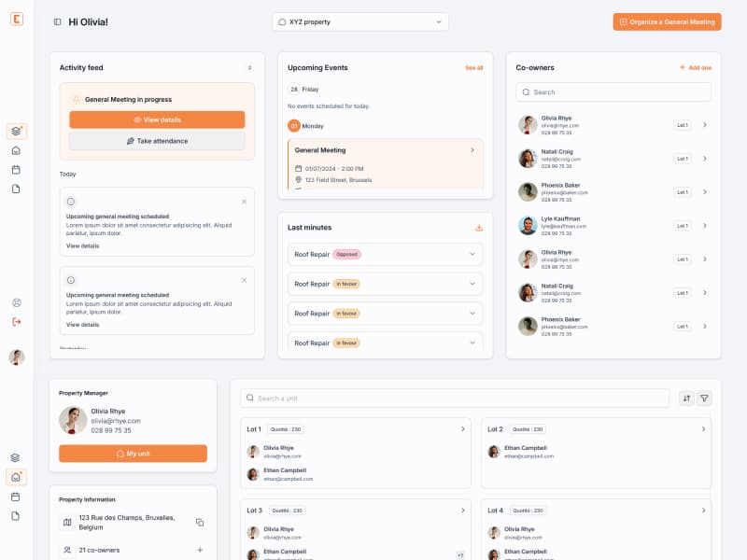Click the sort units icon

click(686, 399)
